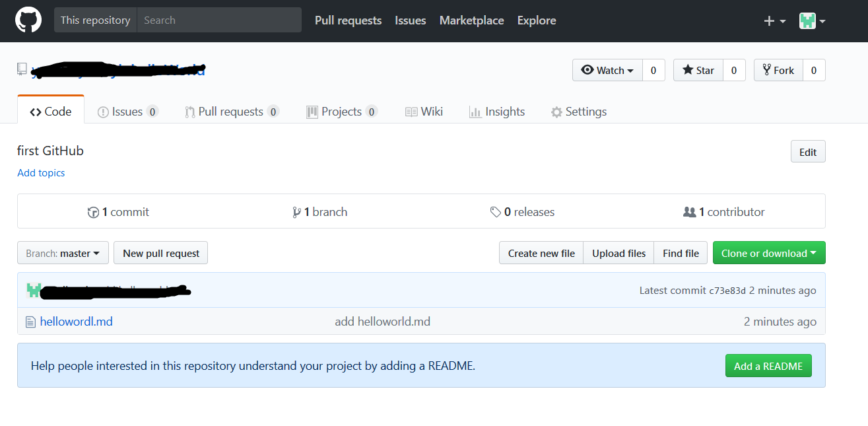This screenshot has width=868, height=426.
Task: Open the GitHub Octocat logo home
Action: (x=28, y=20)
